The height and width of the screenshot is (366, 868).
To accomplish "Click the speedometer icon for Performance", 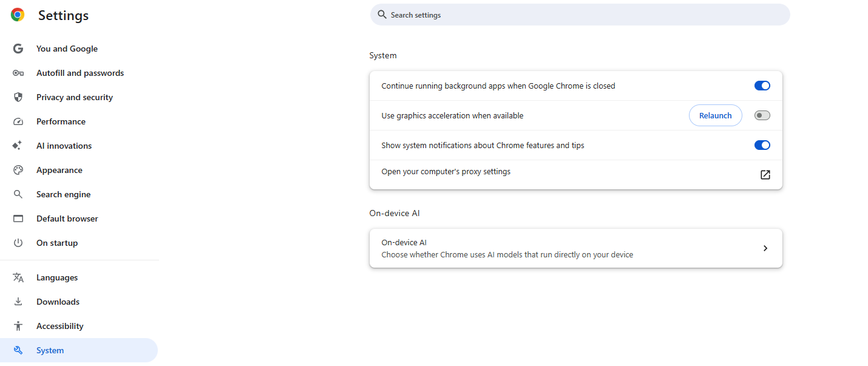I will 18,121.
